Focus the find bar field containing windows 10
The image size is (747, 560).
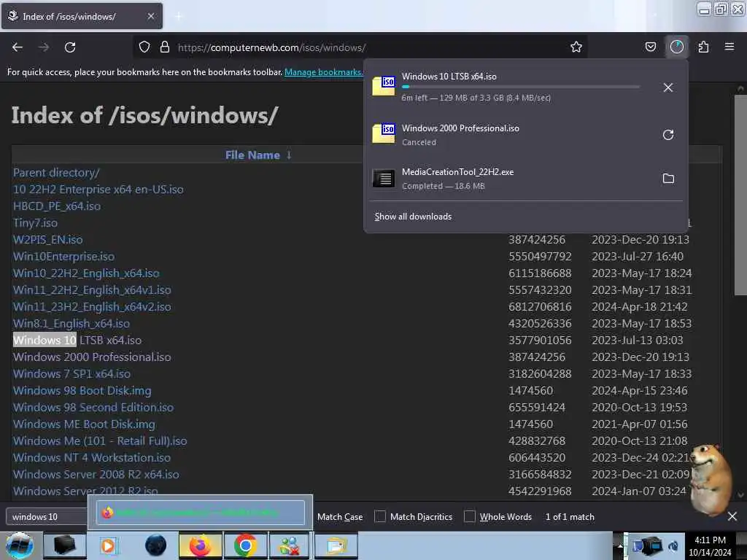(x=47, y=516)
